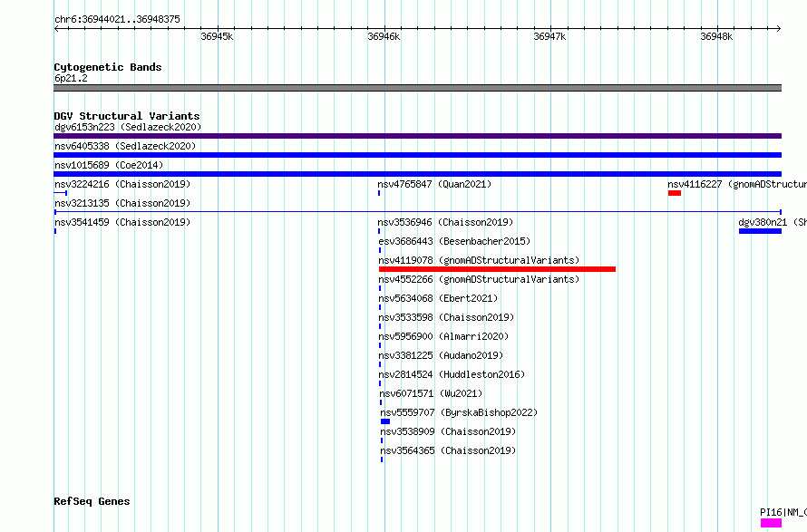Select the PI16 RefSeq gene label

coord(783,512)
